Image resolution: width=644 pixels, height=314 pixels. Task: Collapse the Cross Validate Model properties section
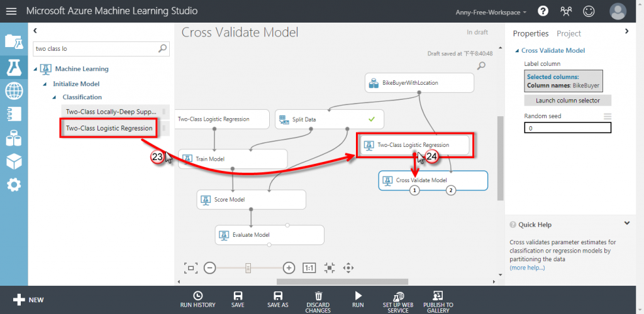(x=518, y=51)
